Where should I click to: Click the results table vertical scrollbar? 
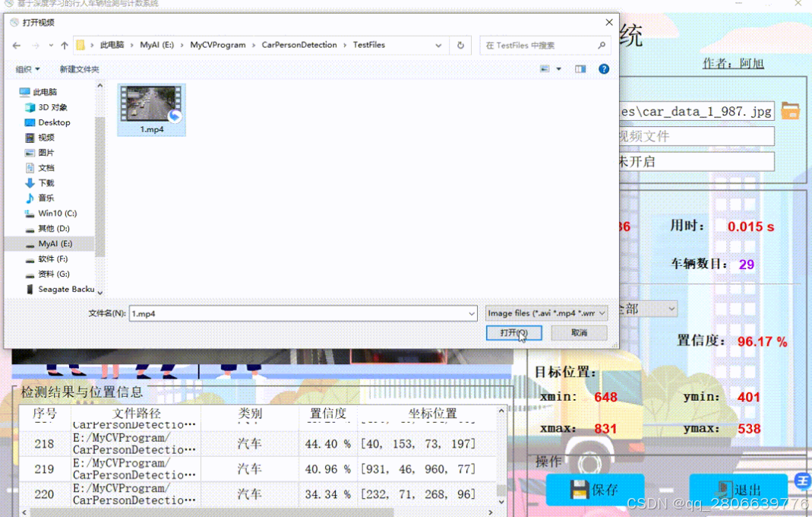coord(501,456)
